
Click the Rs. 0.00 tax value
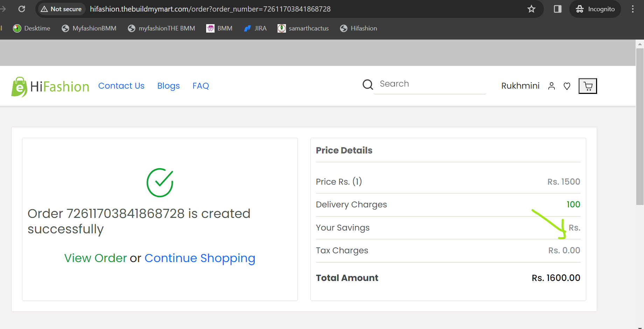(x=564, y=251)
